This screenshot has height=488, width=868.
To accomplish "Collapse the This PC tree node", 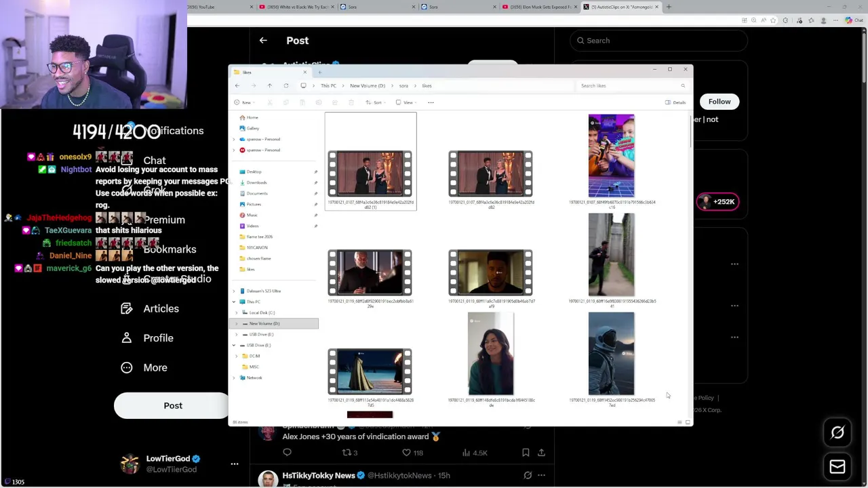I will coord(234,302).
